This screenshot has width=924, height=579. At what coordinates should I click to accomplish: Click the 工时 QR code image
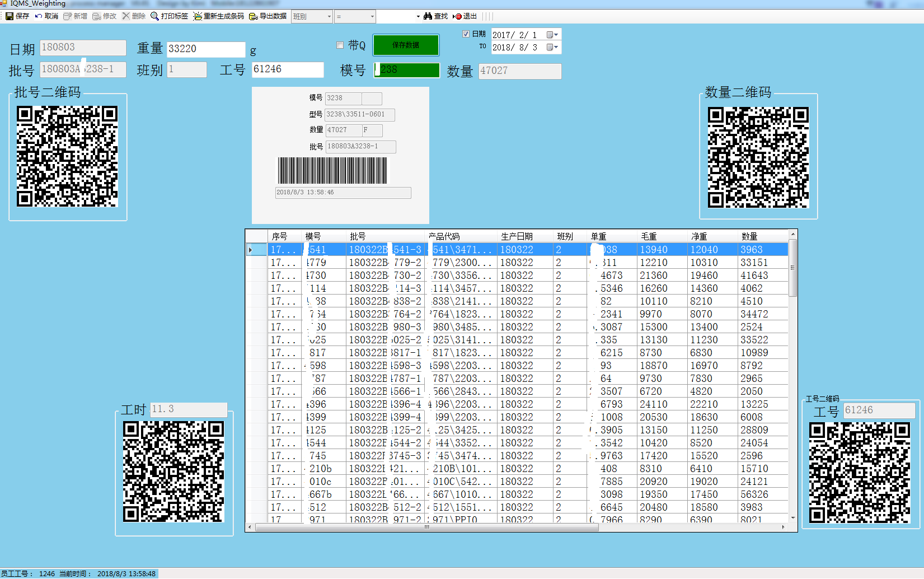(173, 473)
